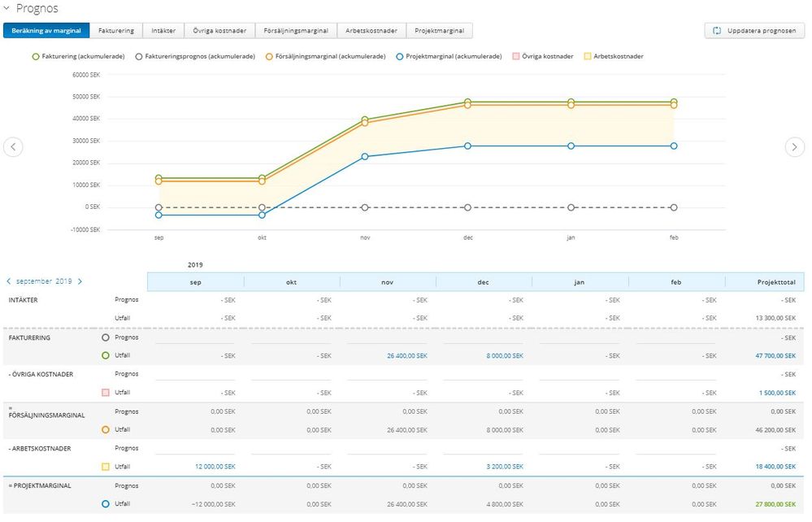Go to next month after september 2019
Image resolution: width=812 pixels, height=522 pixels.
pyautogui.click(x=80, y=281)
